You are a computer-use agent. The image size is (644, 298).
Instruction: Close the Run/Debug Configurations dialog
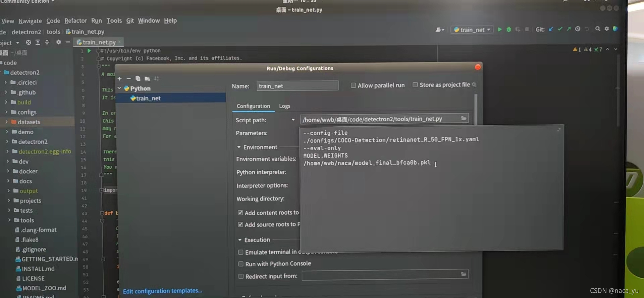[478, 67]
